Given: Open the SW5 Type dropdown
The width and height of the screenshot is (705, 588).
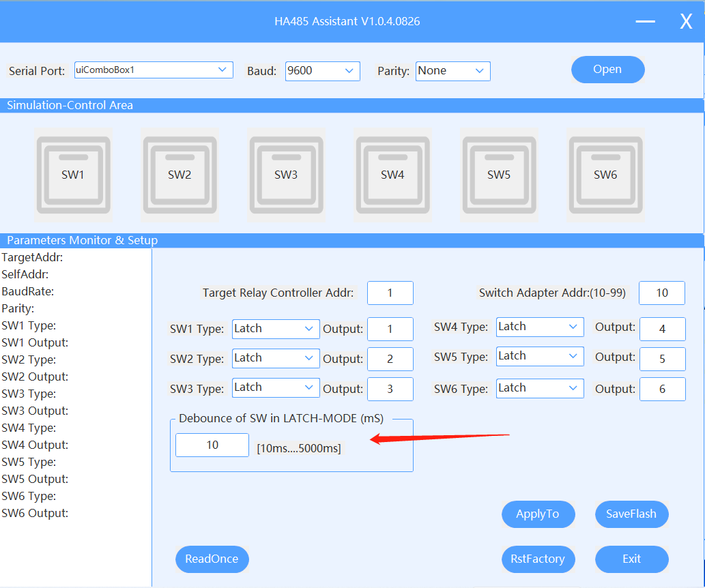Looking at the screenshot, I should pos(540,356).
